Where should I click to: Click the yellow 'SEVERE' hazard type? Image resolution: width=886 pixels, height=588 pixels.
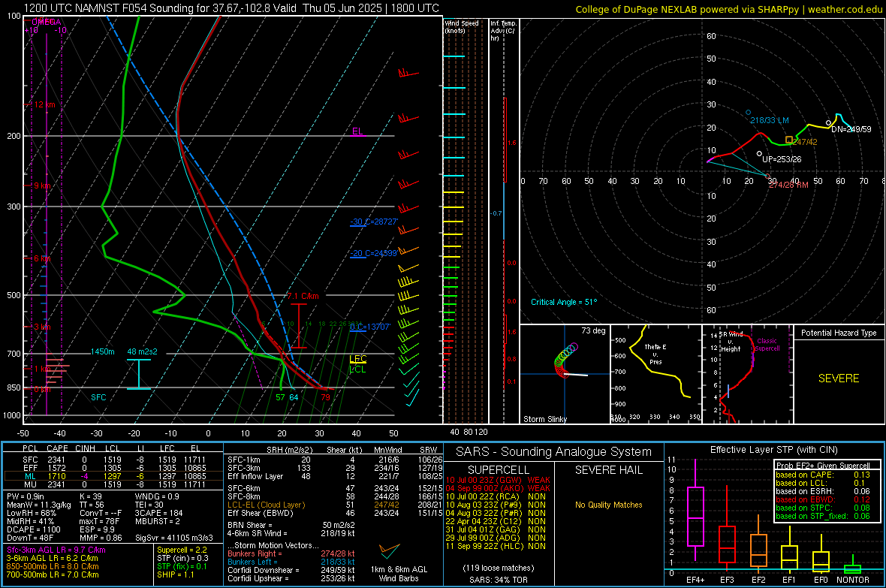[839, 378]
